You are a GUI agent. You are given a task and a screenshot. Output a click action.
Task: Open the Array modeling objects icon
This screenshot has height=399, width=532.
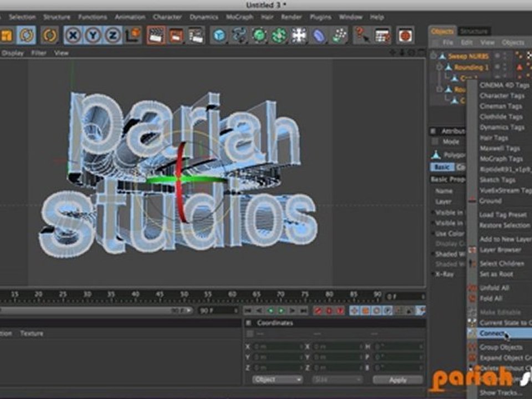point(279,35)
